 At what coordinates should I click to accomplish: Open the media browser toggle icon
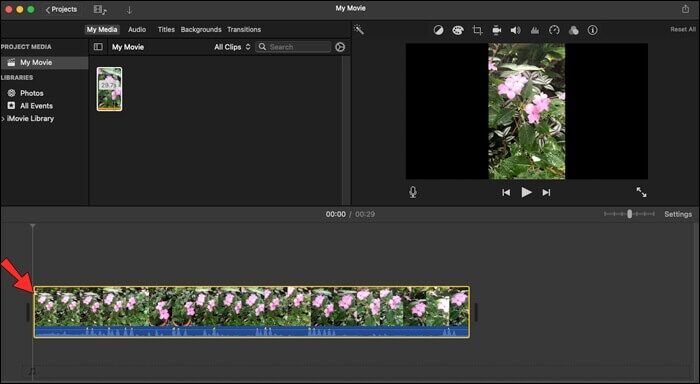point(100,9)
